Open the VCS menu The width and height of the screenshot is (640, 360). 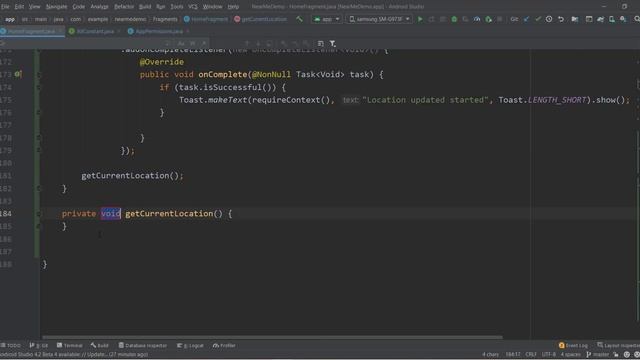click(193, 7)
